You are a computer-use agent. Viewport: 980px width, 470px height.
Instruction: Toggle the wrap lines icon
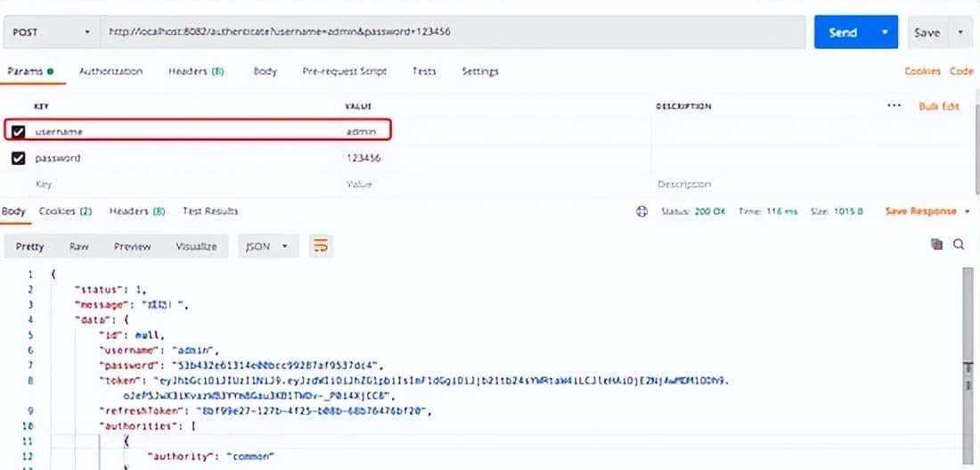click(x=321, y=246)
